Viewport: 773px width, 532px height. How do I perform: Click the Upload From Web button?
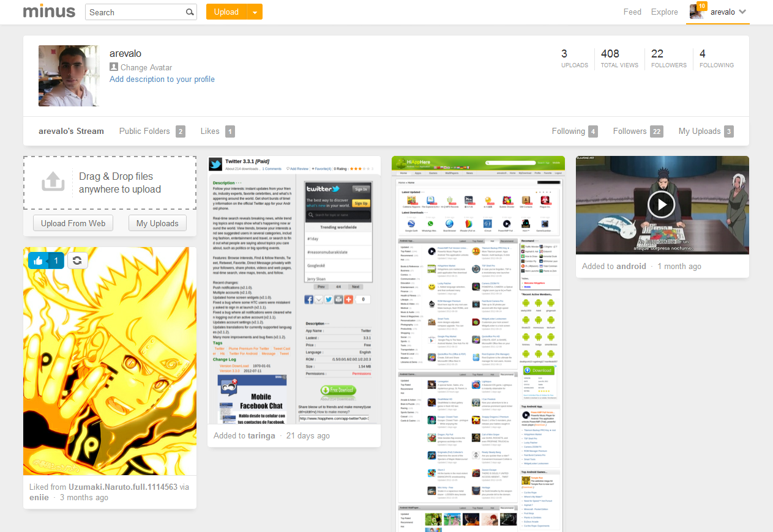73,223
